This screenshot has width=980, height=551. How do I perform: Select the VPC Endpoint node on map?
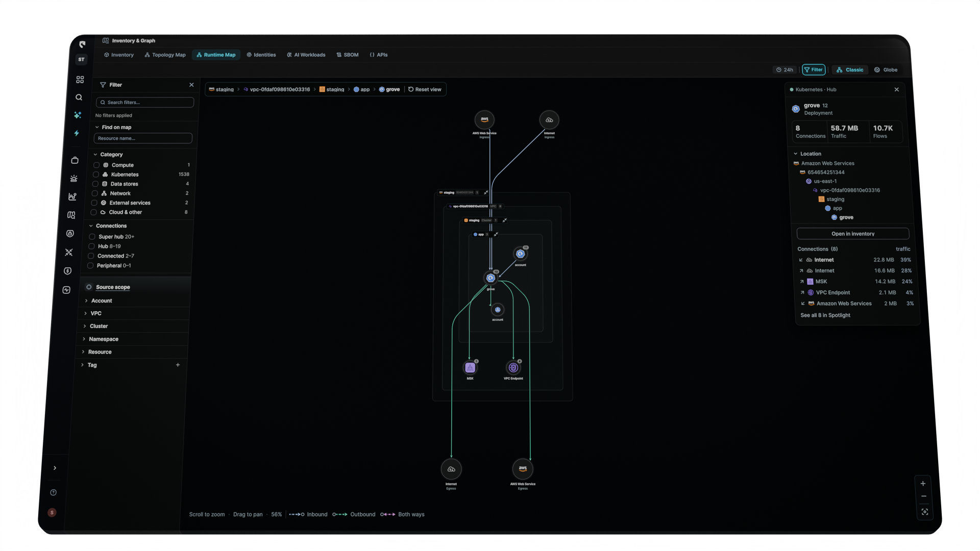tap(513, 368)
